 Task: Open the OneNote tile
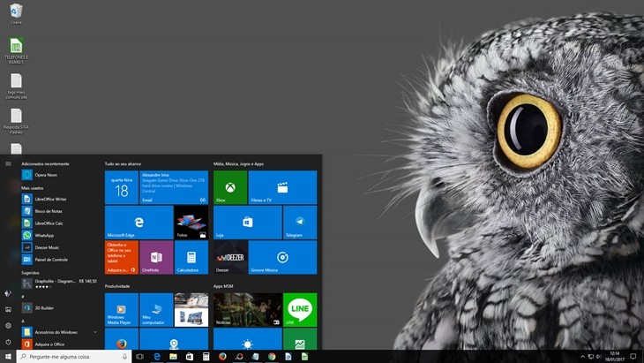pos(156,257)
